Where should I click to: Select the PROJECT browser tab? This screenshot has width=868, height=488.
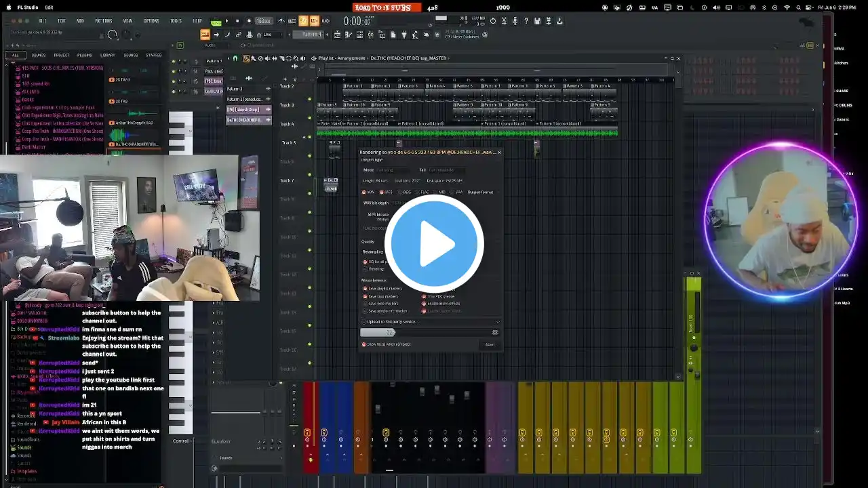pos(62,55)
